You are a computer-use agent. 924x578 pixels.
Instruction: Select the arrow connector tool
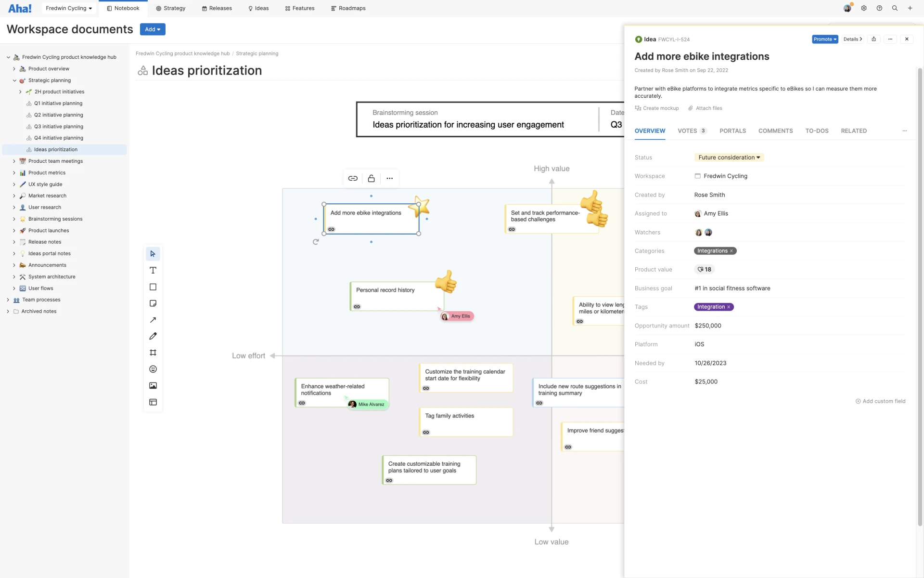[153, 320]
